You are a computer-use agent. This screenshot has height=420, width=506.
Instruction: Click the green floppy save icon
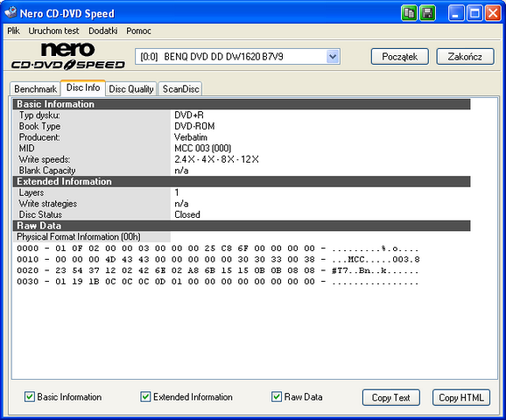click(427, 13)
